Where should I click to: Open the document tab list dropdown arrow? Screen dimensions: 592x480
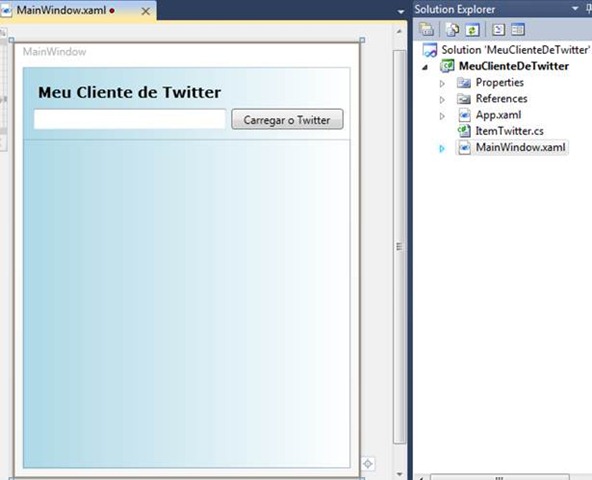(401, 12)
